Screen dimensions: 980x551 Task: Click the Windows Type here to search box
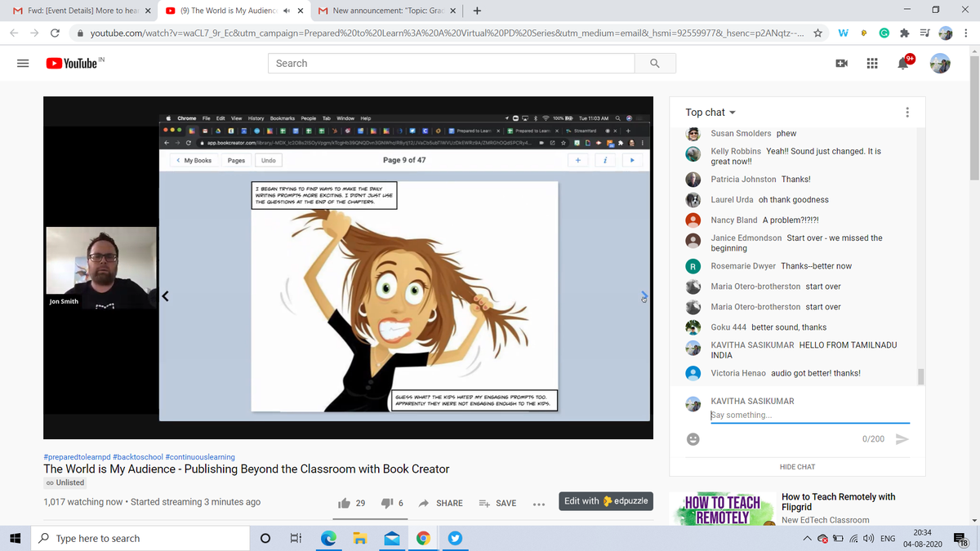click(x=139, y=538)
